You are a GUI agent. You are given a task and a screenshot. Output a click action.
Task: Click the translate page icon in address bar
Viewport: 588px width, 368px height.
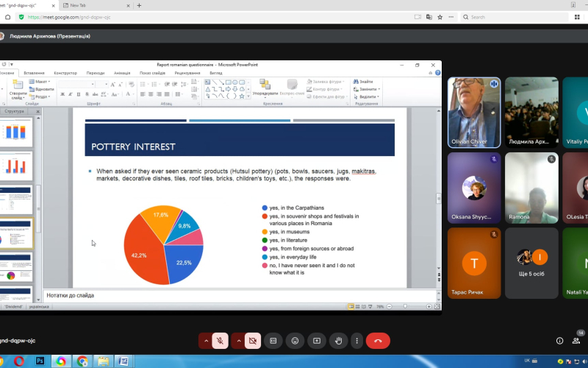(429, 17)
